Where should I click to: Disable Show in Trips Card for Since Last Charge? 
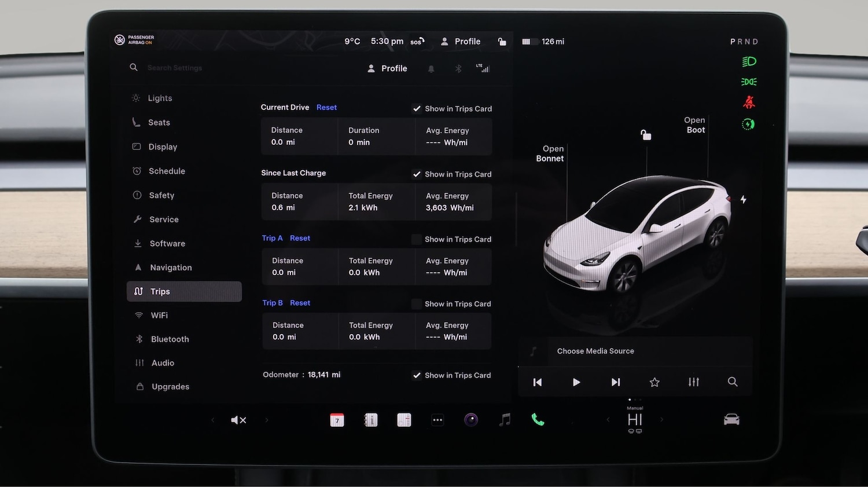click(x=417, y=174)
